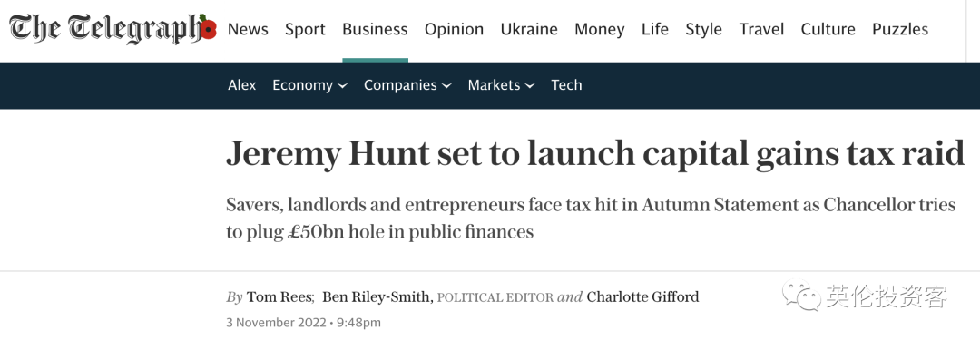Expand the Companies dropdown chevron
980x340 pixels.
pos(446,86)
